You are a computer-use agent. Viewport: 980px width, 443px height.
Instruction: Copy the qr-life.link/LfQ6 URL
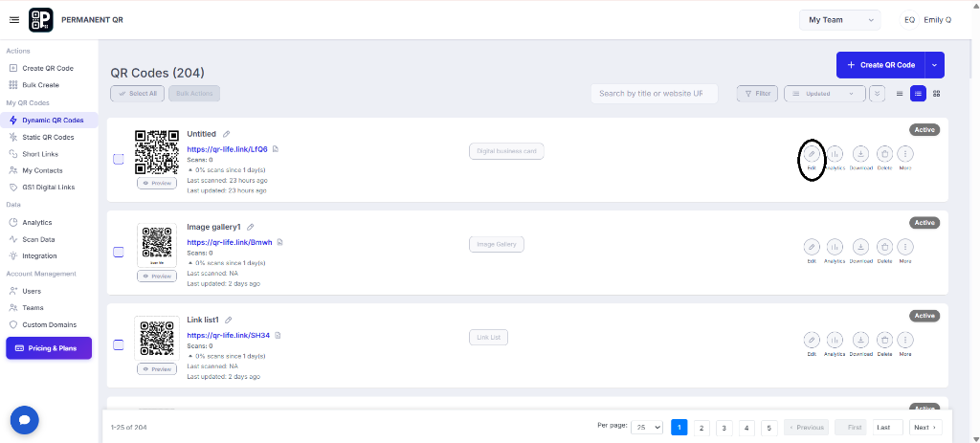[276, 148]
